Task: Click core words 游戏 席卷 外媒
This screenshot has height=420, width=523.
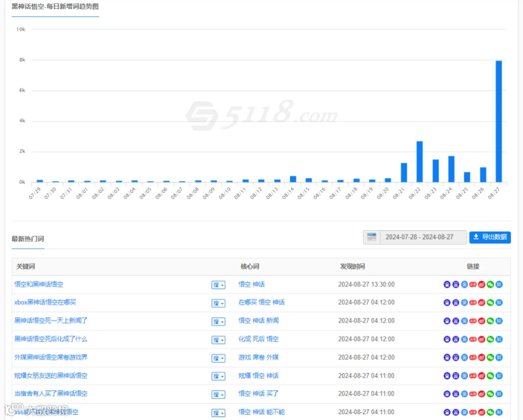Action: point(259,357)
